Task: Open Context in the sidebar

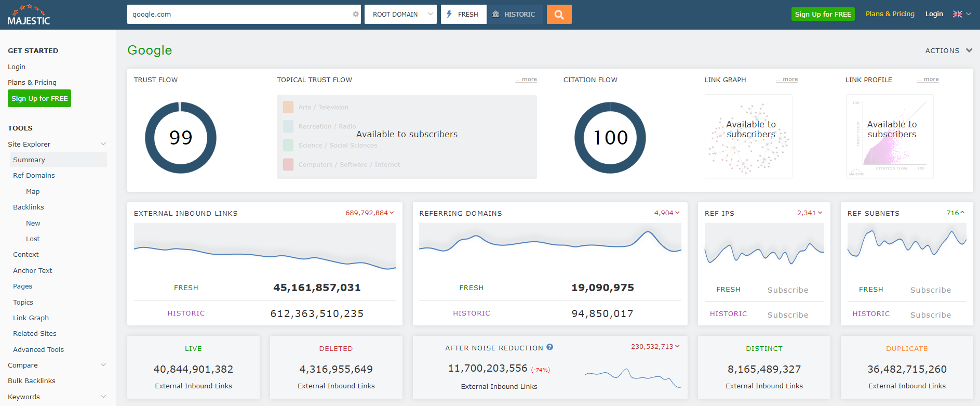Action: (26, 254)
